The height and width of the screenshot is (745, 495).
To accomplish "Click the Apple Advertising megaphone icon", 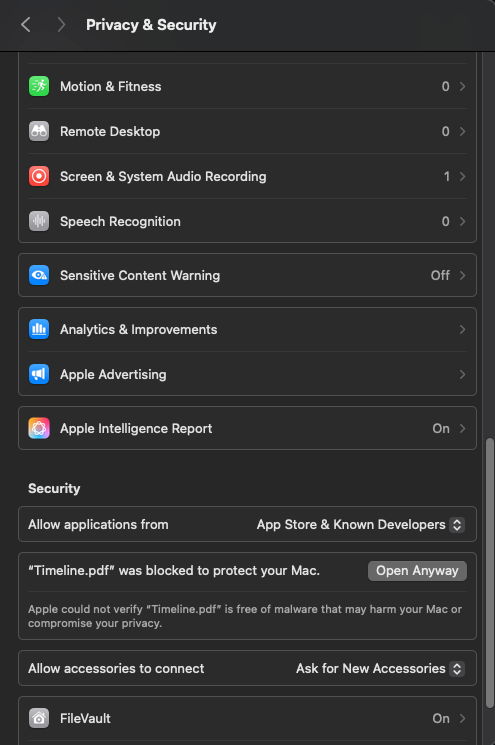I will coord(39,374).
